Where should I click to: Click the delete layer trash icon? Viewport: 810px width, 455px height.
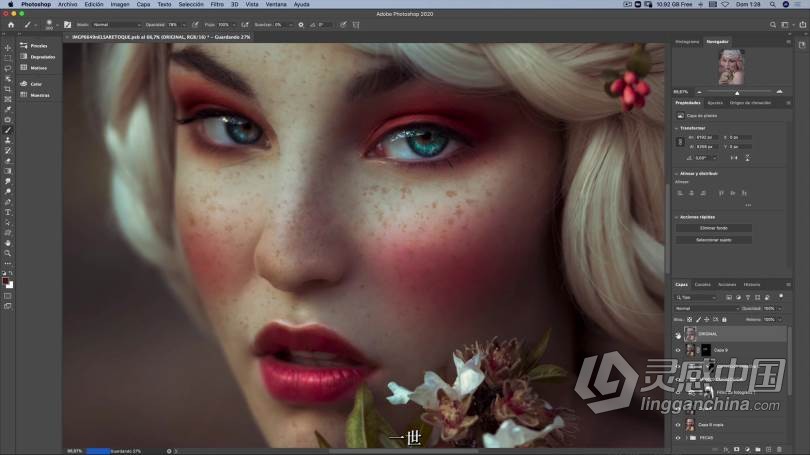[779, 450]
